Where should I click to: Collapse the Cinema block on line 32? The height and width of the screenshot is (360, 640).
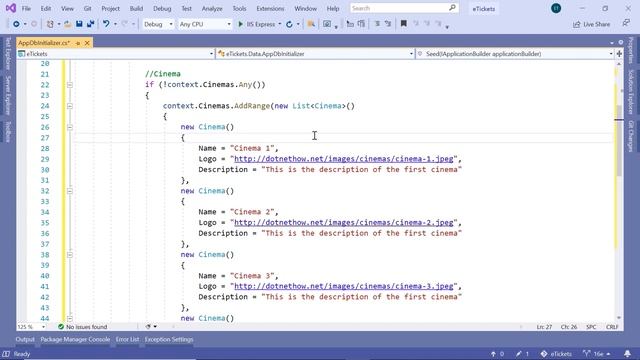(x=70, y=191)
